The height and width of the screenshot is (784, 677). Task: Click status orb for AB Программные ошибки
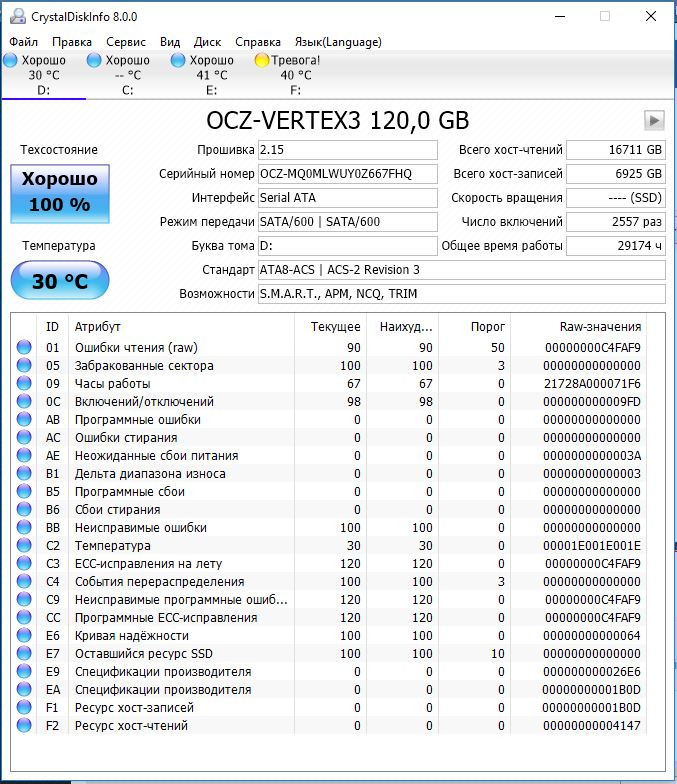click(24, 419)
